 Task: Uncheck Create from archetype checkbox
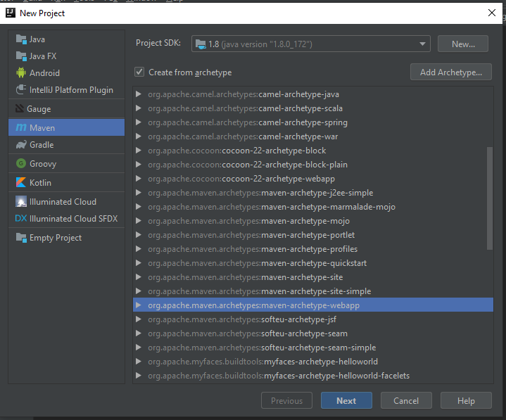pos(139,72)
